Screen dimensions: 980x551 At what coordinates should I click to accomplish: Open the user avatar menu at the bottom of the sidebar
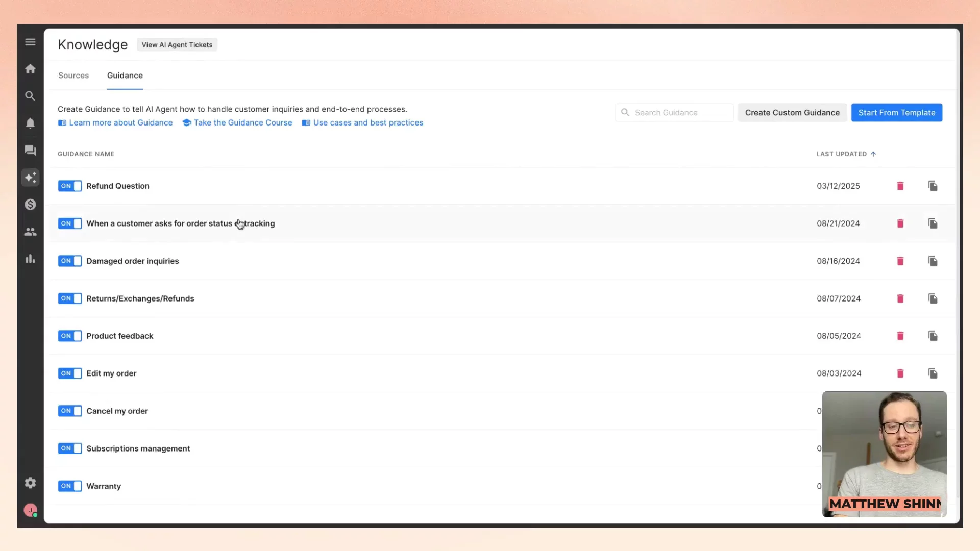click(x=30, y=510)
